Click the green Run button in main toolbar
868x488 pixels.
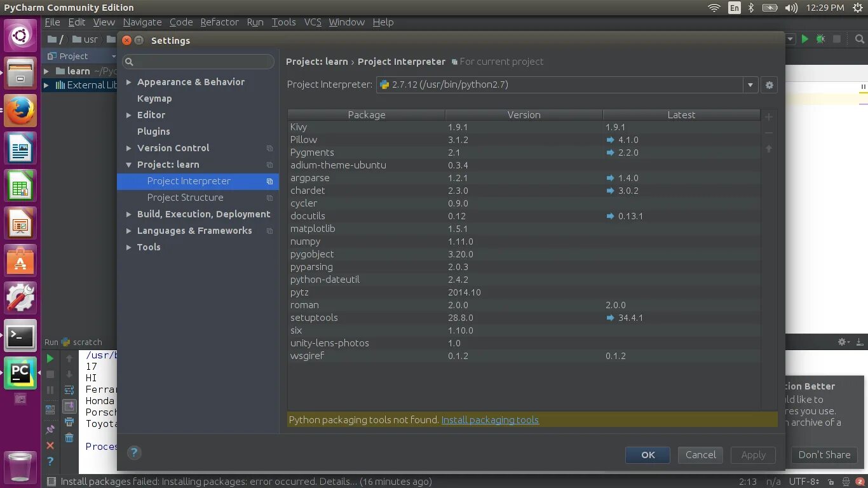pos(805,39)
